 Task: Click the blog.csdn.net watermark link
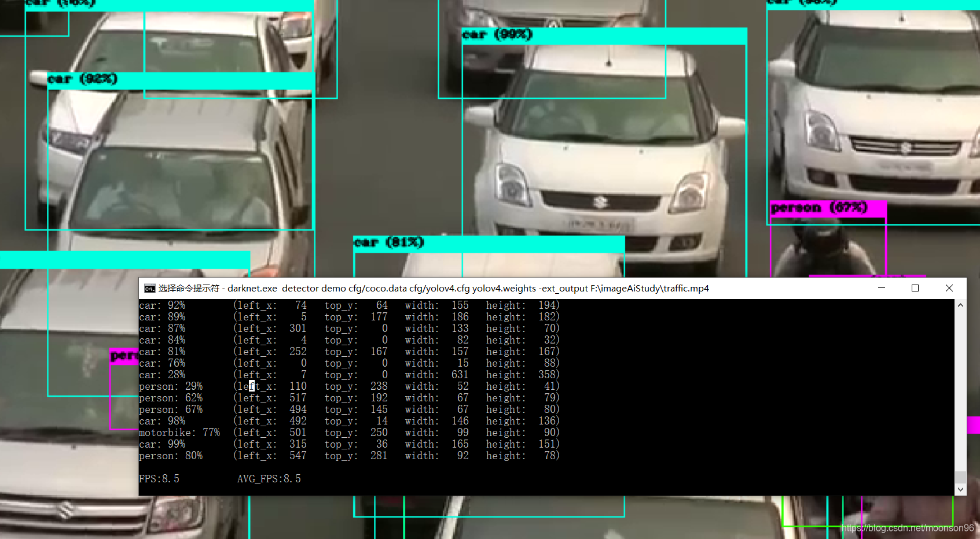[x=908, y=528]
